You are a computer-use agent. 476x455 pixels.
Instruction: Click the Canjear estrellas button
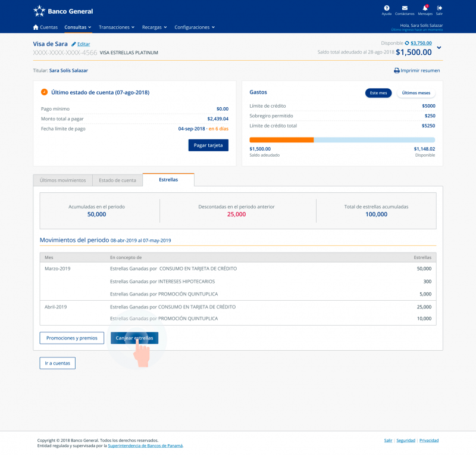(134, 338)
